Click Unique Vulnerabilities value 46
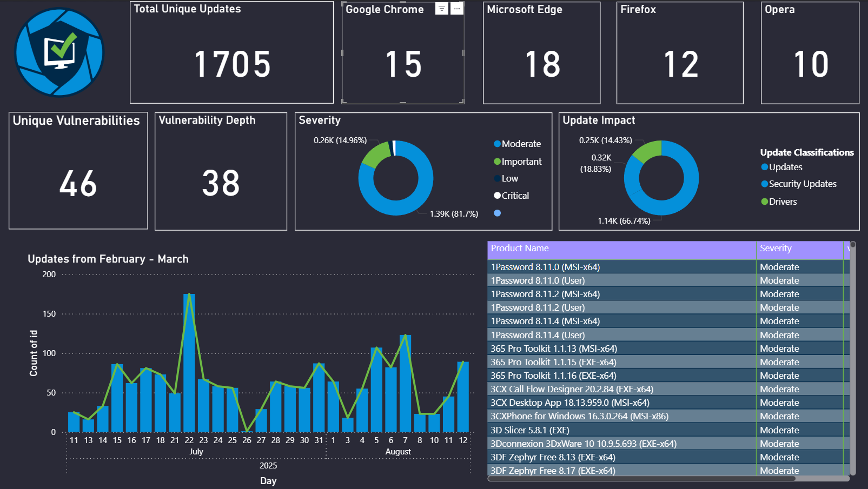Viewport: 868px width, 489px height. coord(78,183)
